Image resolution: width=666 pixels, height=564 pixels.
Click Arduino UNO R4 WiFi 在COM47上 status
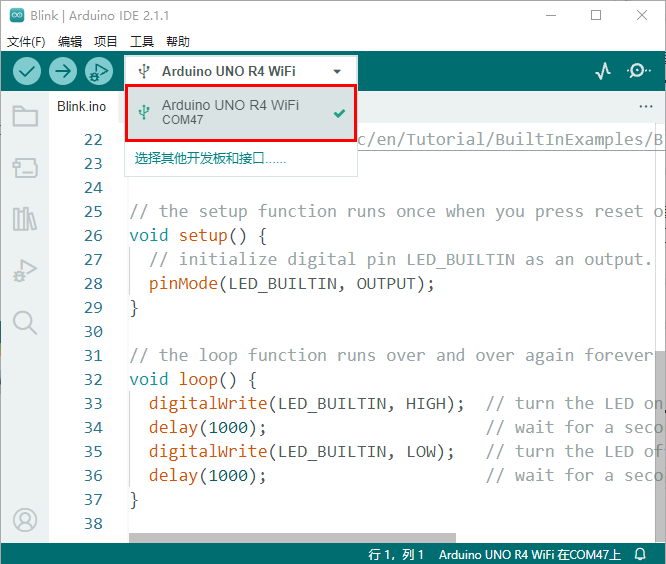[530, 554]
